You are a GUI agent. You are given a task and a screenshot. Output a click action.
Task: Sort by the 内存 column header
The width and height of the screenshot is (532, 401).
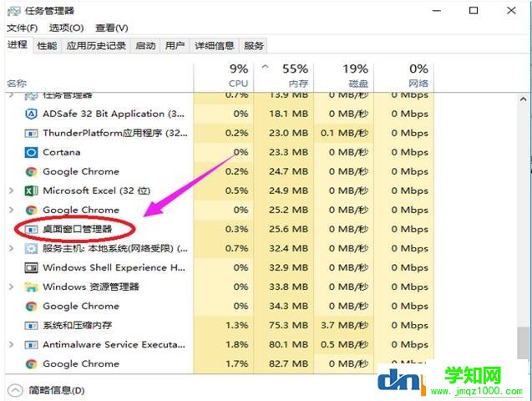click(284, 77)
